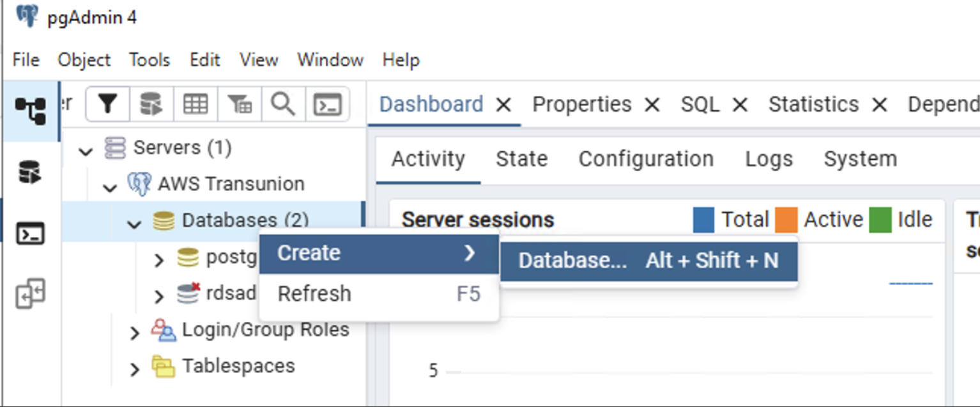Click the Tablespaces folder icon

point(164,367)
